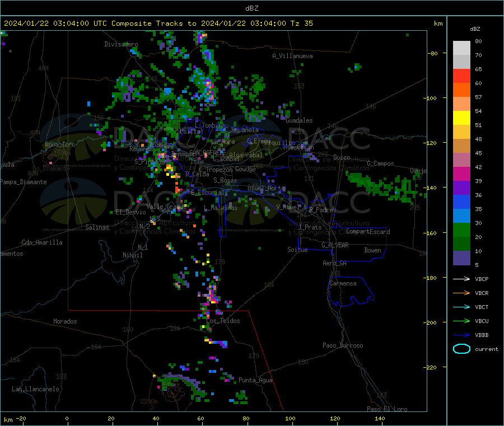Click the legend 'dBZ' unit heading

(x=475, y=29)
